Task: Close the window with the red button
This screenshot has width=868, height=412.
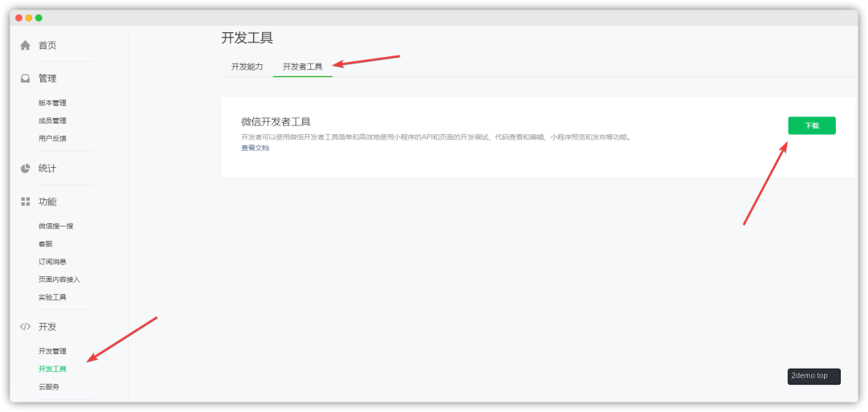Action: [18, 18]
